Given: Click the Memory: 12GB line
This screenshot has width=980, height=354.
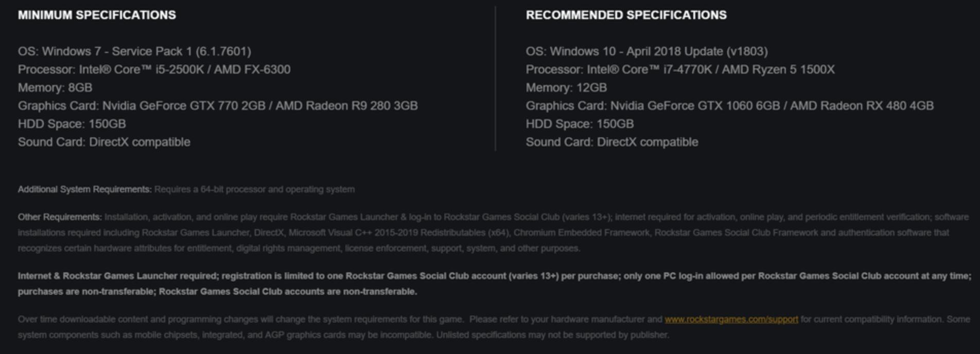Looking at the screenshot, I should tap(566, 87).
